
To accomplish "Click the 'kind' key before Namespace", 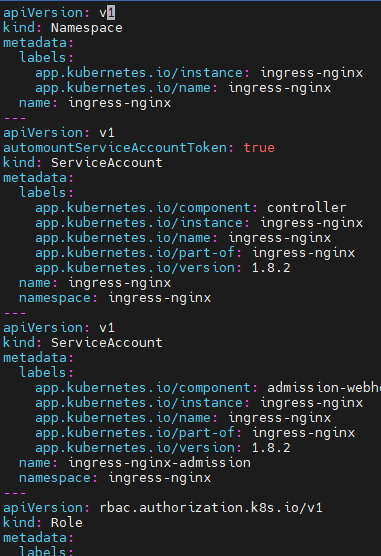I will (x=19, y=28).
